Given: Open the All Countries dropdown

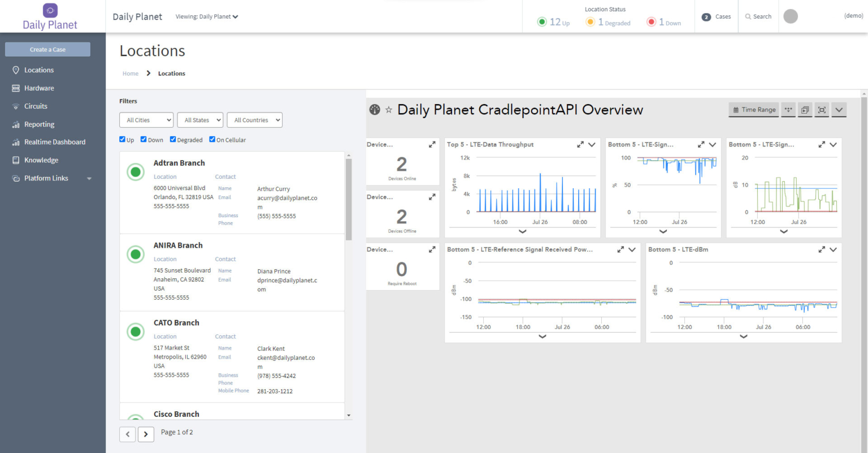Looking at the screenshot, I should tap(254, 120).
